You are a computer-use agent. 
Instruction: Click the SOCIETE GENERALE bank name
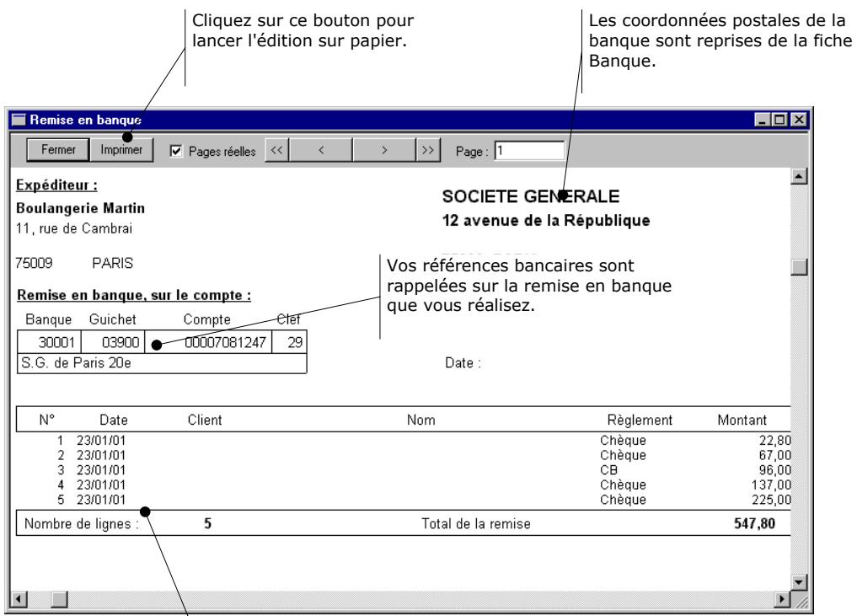tap(531, 196)
